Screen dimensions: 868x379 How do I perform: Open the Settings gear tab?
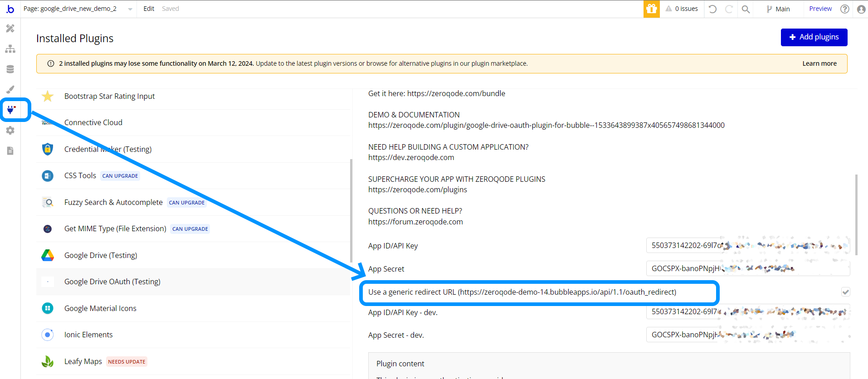point(10,131)
